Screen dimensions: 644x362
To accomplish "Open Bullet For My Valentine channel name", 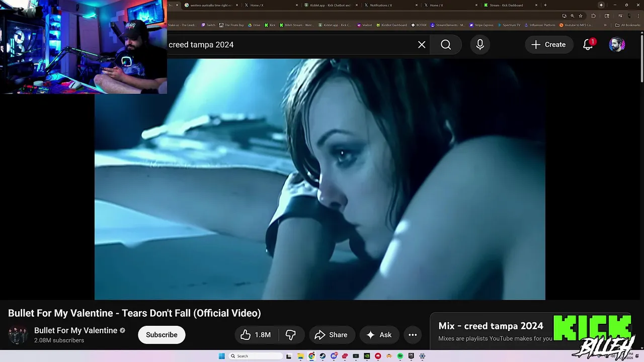I will (76, 330).
